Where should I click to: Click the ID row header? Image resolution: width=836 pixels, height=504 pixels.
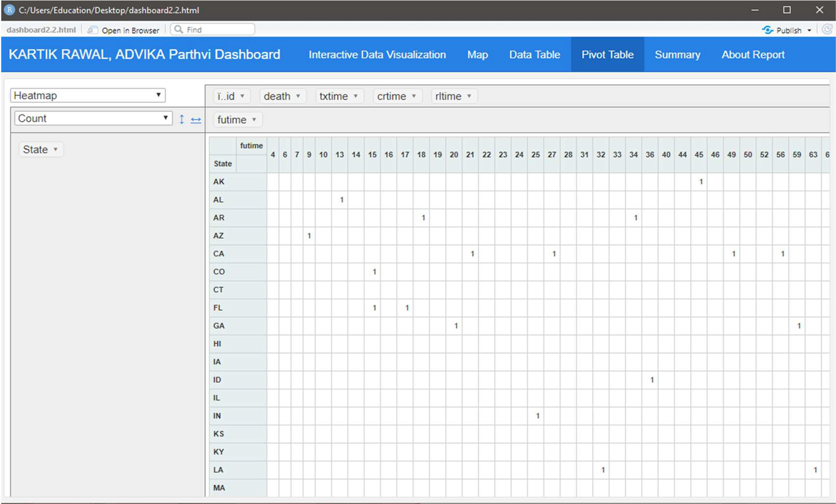click(x=238, y=379)
